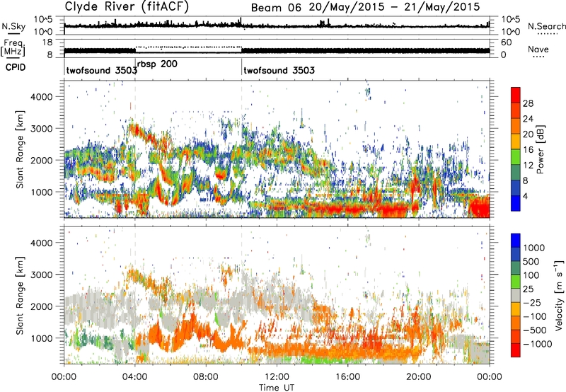The height and width of the screenshot is (392, 566).
Task: Click the 'Slant Range [km]' label of power panel
Action: point(20,149)
